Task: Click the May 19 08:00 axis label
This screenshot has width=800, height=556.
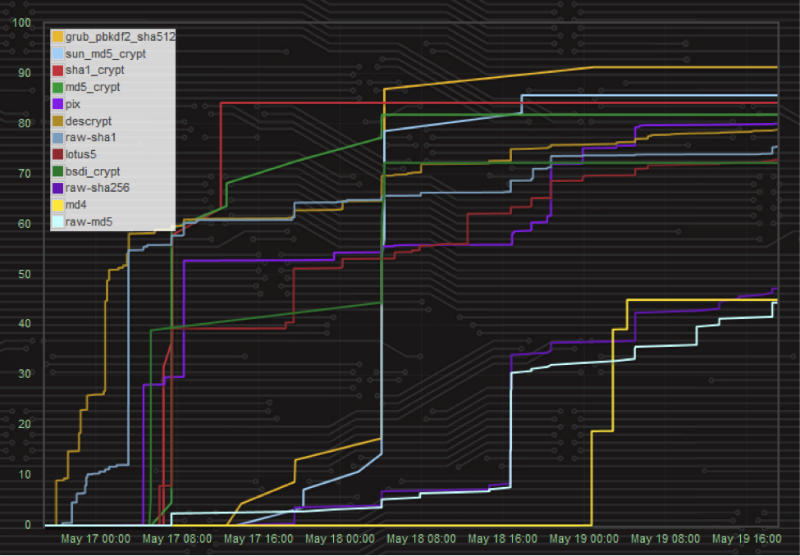Action: point(665,539)
